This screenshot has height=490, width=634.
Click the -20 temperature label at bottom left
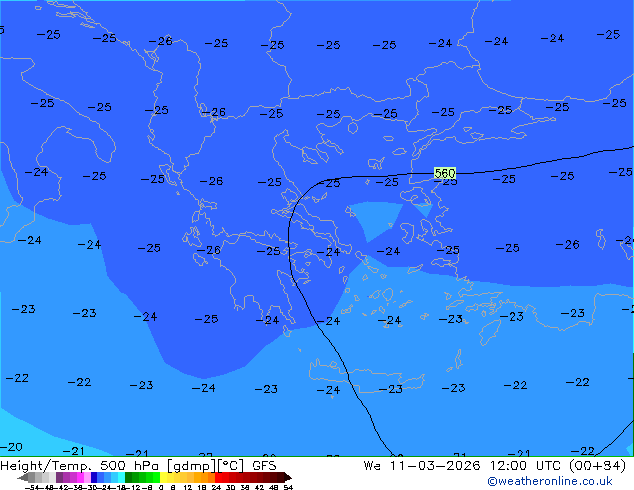point(11,447)
